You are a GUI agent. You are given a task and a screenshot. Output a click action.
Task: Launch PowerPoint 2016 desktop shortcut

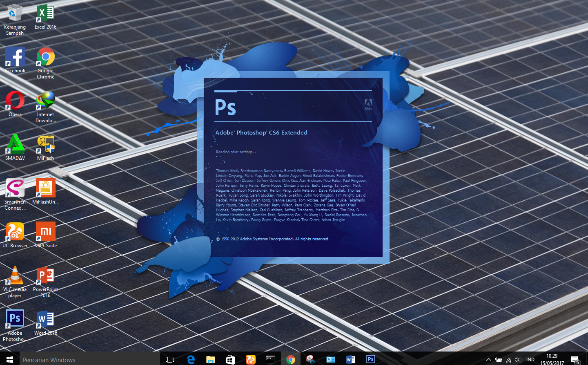click(45, 282)
